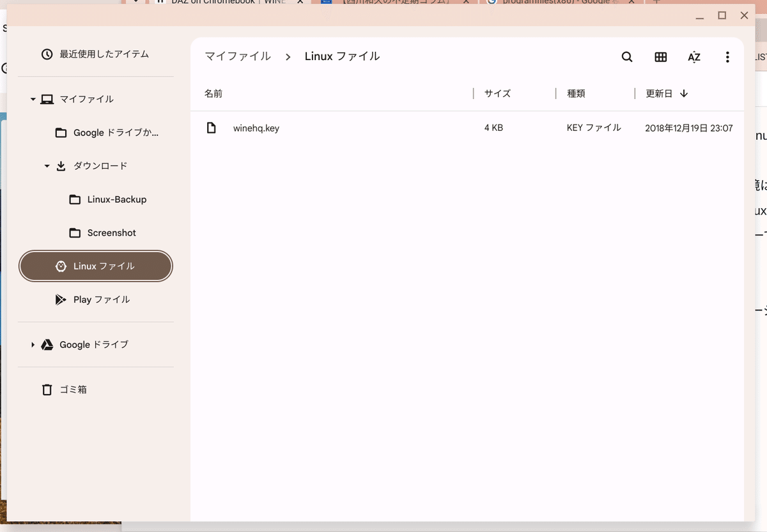Viewport: 767px width, 532px height.
Task: Click the KEY ファイル type cell
Action: point(594,128)
